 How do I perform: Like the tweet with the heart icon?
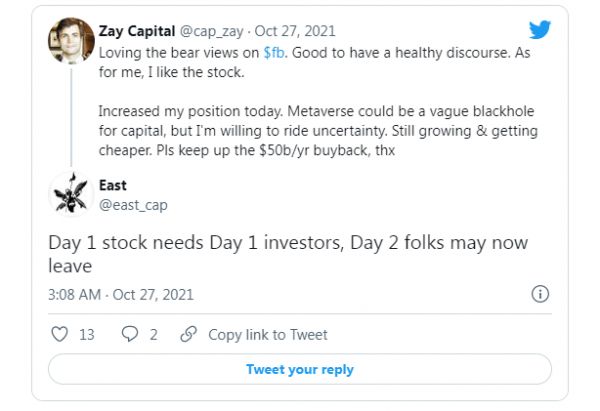[x=58, y=335]
